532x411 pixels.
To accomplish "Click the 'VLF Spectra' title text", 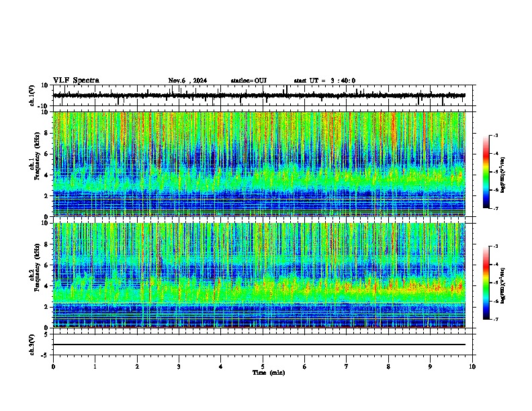I will tap(76, 81).
